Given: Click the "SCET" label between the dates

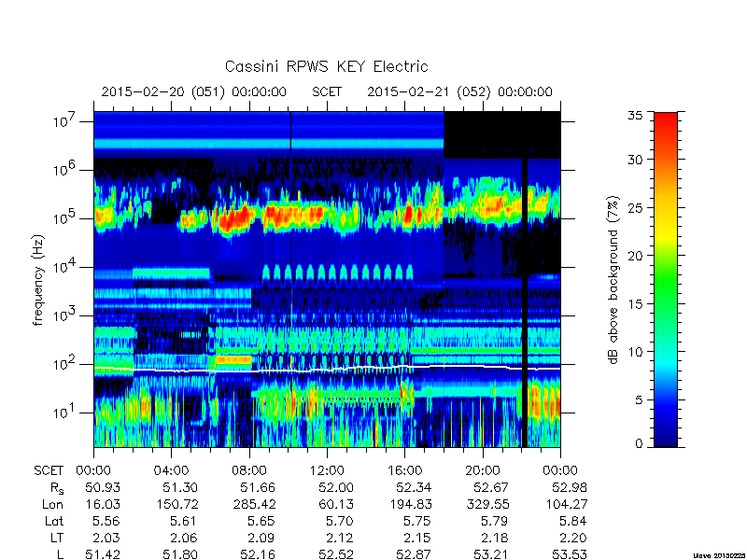Looking at the screenshot, I should (x=327, y=91).
